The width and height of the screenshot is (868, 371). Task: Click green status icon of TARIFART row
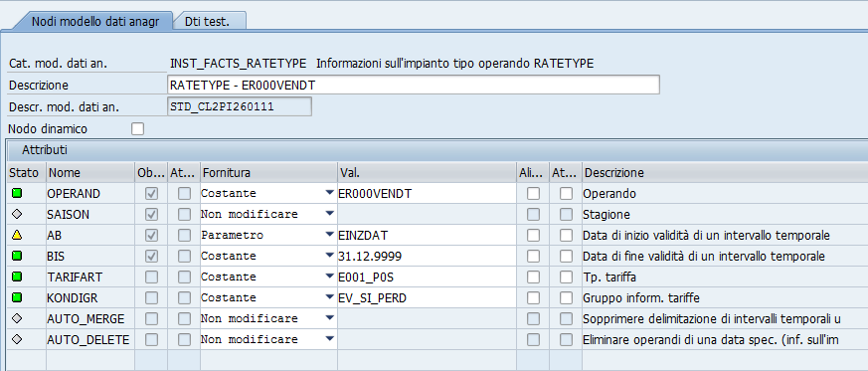coord(17,277)
